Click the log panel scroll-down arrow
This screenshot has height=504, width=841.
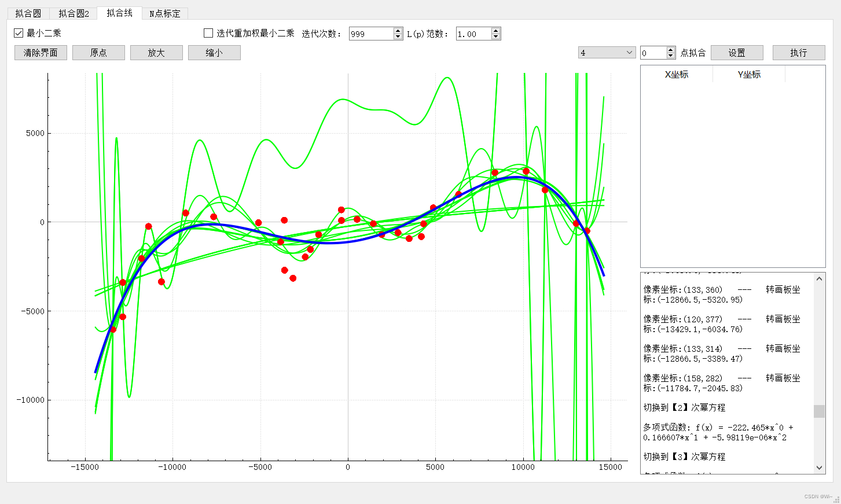click(819, 468)
